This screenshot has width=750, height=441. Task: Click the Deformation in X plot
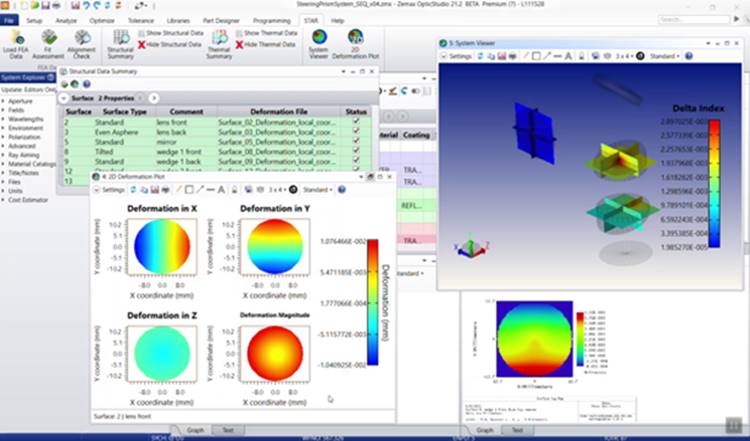point(162,247)
